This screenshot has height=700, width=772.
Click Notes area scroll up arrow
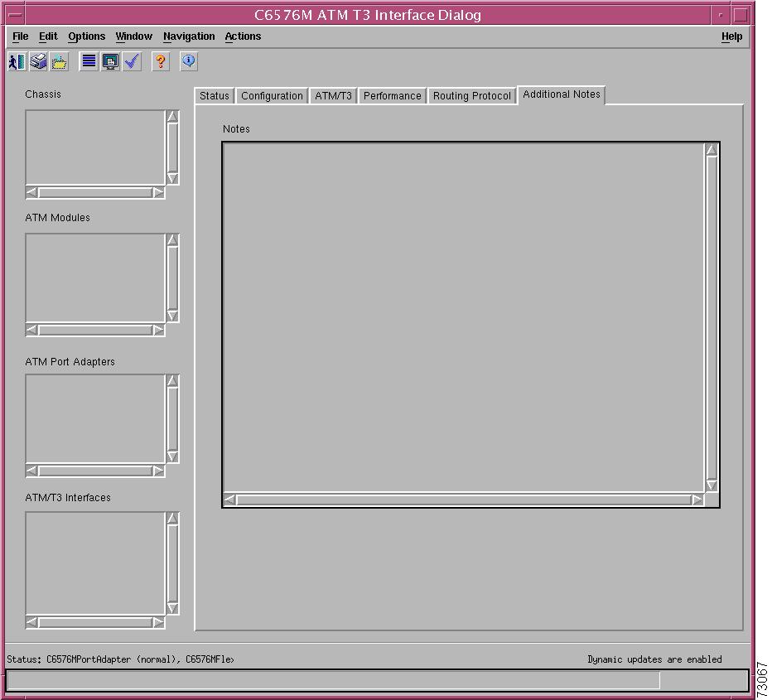coord(712,150)
